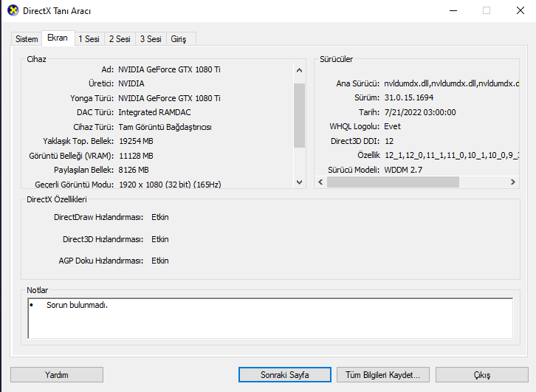The image size is (536, 392).
Task: Click the 'Sürücü Modeli:' label
Action: [x=354, y=170]
